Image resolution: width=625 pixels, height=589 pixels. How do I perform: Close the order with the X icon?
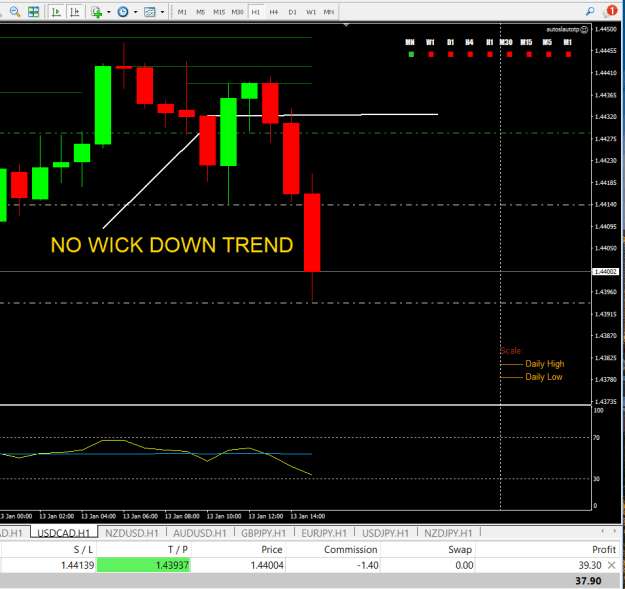[x=611, y=565]
